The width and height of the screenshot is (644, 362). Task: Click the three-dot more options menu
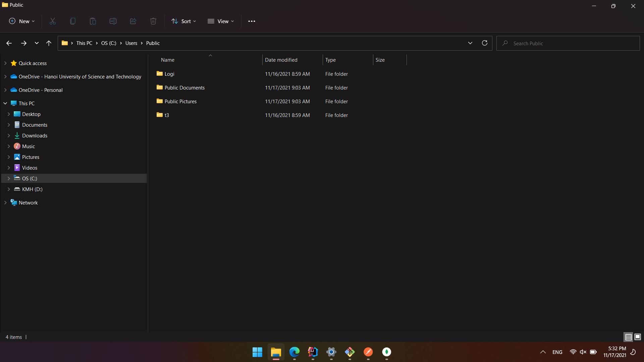tap(252, 21)
